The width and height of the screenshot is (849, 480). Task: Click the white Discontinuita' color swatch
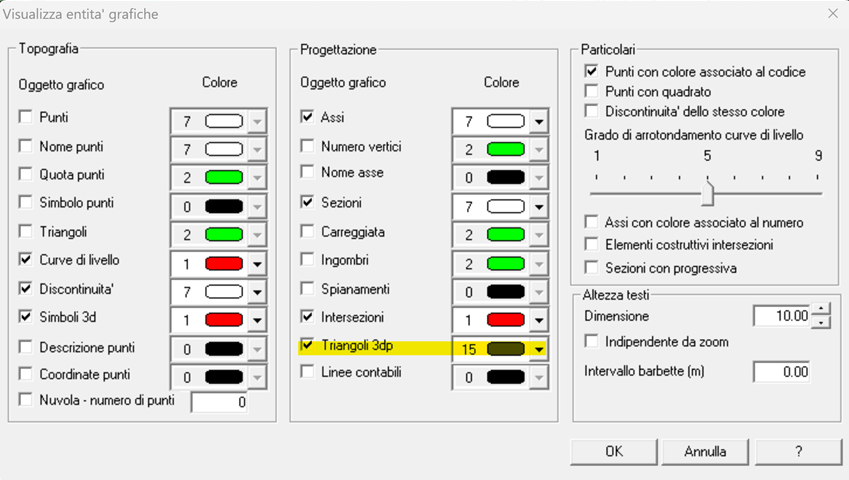[225, 292]
